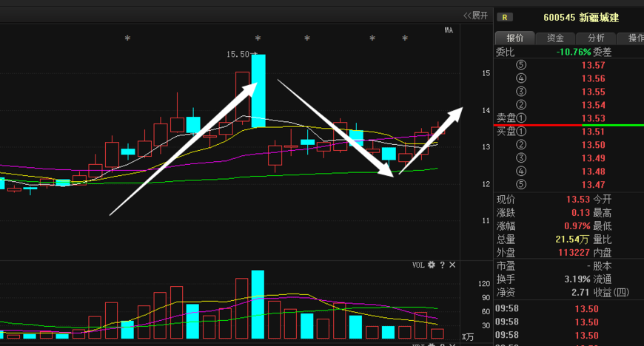Click the R margin-trading badge icon
644x346 pixels.
pos(505,17)
